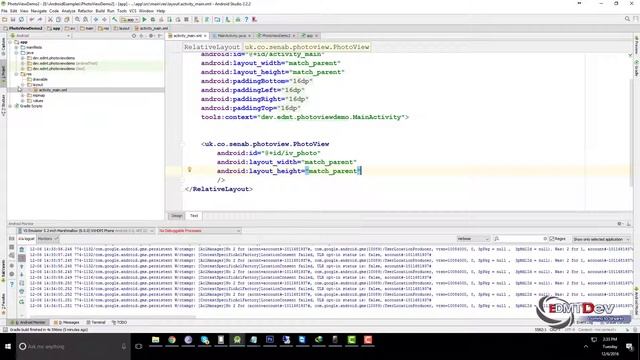This screenshot has height=360, width=640.
Task: Open Photoshop from the taskbar
Action: coord(270,340)
